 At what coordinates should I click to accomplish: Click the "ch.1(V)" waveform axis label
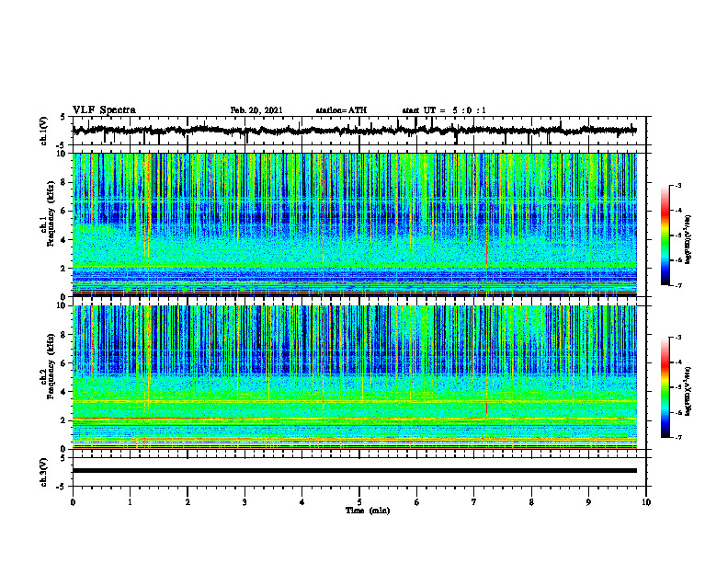44,131
